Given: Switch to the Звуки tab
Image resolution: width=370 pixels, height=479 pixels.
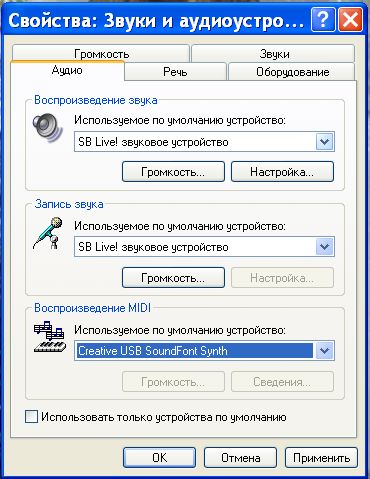Looking at the screenshot, I should tap(274, 54).
